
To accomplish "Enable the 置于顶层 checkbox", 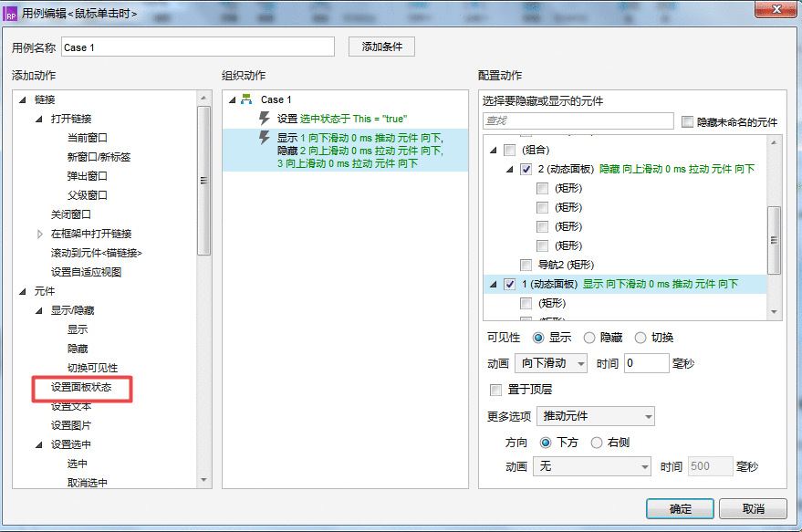I will 495,390.
